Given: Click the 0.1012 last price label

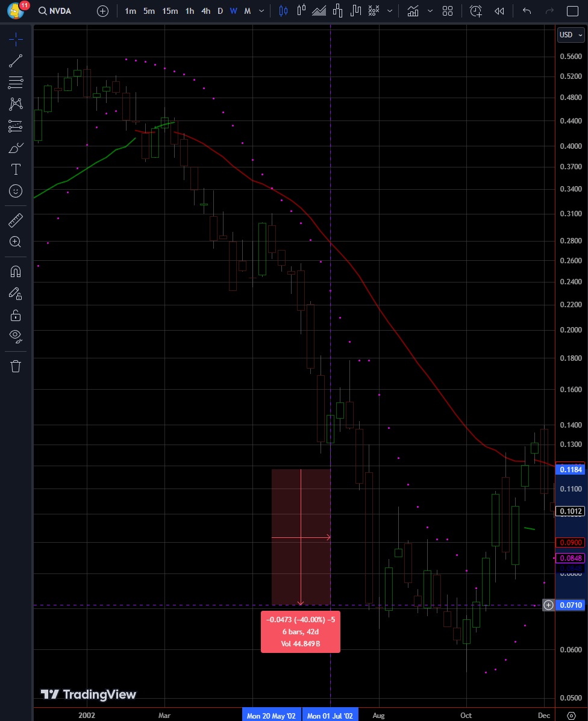Looking at the screenshot, I should click(571, 511).
